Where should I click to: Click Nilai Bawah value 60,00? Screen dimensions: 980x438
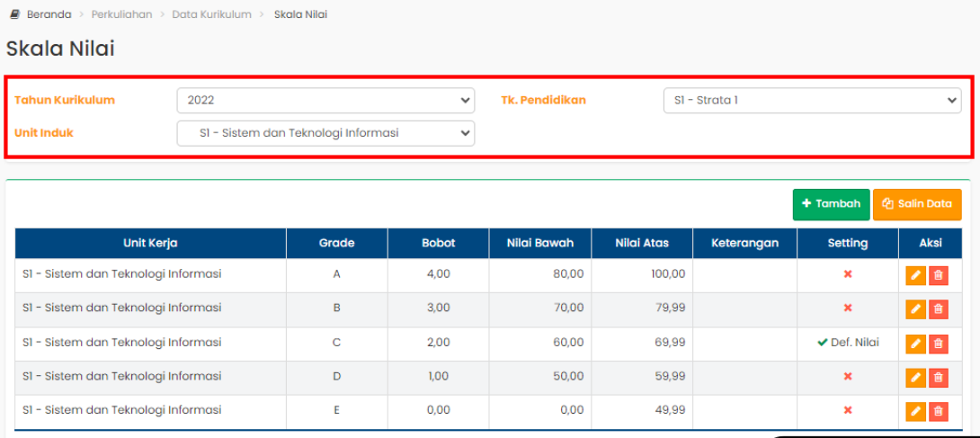pos(569,343)
